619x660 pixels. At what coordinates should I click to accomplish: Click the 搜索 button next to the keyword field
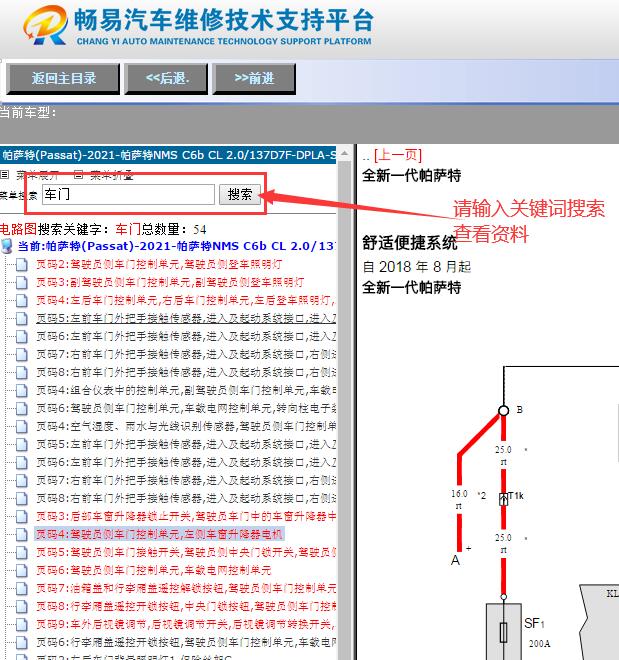coord(240,194)
